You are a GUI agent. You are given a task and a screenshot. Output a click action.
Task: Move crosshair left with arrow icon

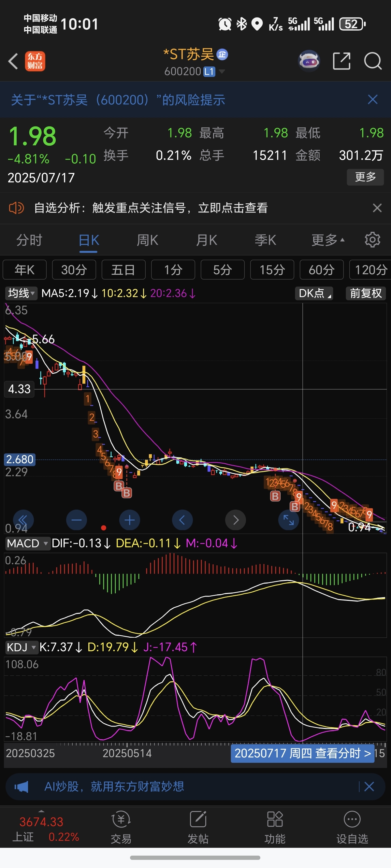[x=182, y=520]
